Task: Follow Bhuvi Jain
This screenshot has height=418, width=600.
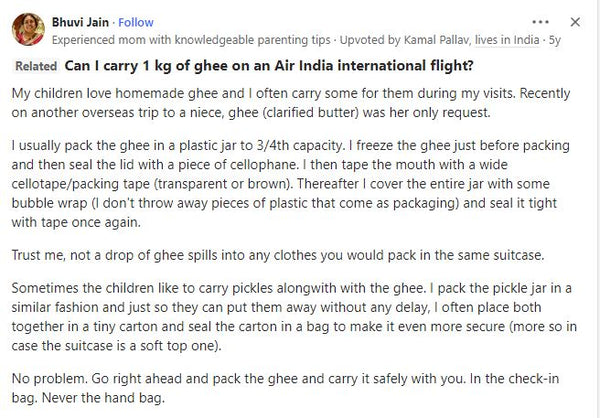Action: (x=139, y=23)
